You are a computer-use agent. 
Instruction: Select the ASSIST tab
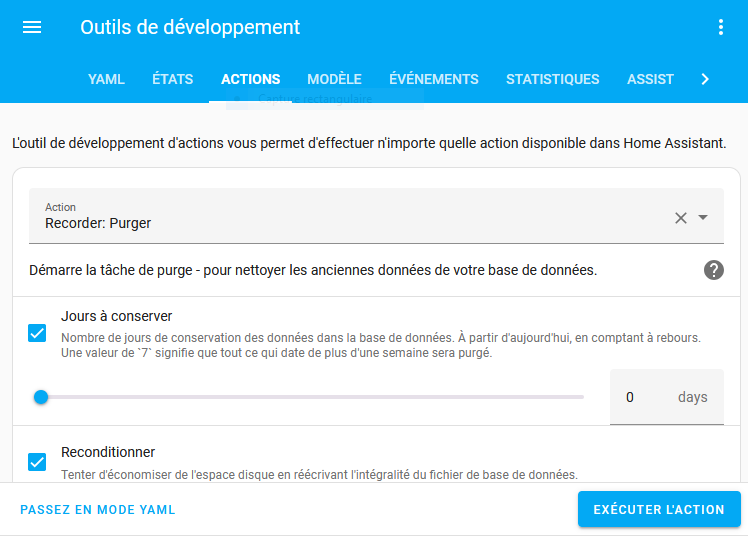(x=650, y=79)
